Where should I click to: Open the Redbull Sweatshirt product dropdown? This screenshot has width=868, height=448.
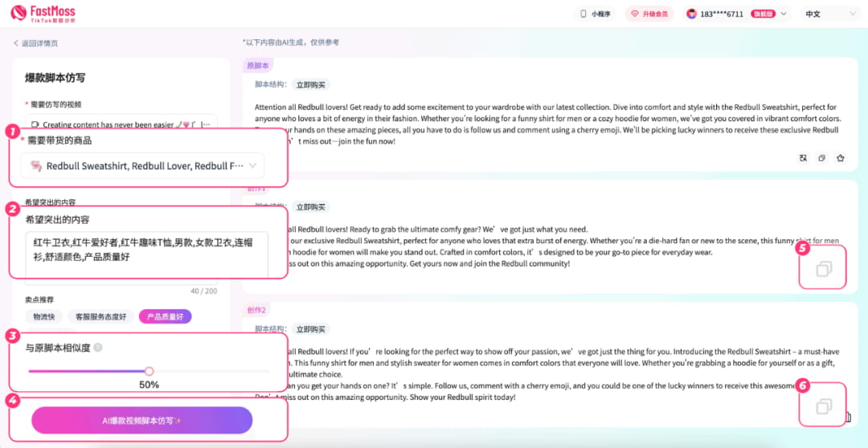click(x=142, y=165)
